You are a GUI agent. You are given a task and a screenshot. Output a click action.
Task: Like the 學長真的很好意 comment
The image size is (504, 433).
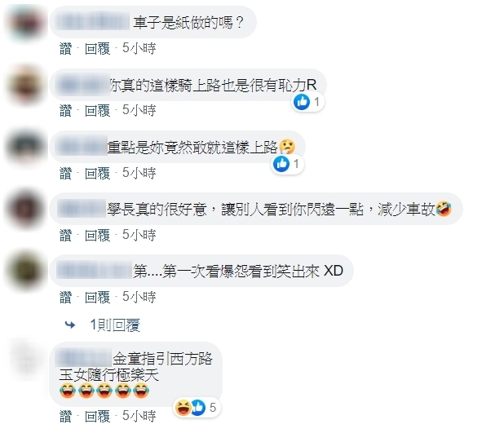65,236
